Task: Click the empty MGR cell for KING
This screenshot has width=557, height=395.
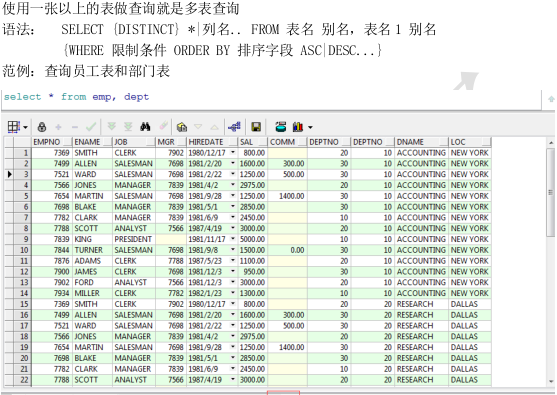Action: [171, 239]
